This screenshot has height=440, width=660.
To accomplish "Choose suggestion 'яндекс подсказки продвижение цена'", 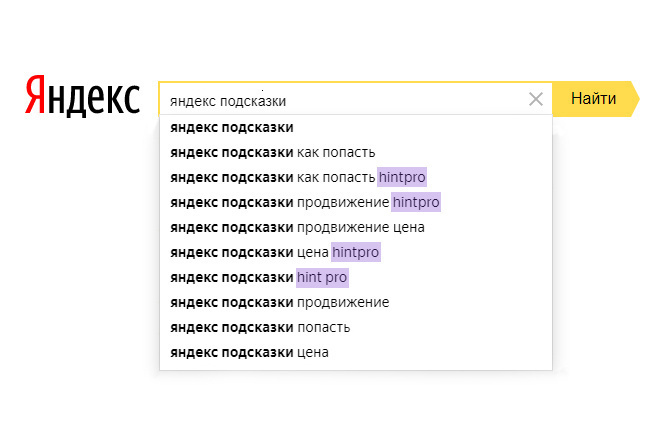I will [356, 227].
